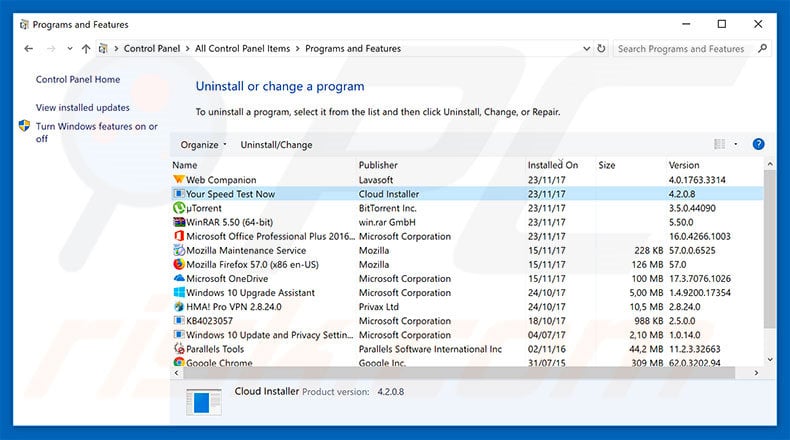
Task: Click the change view icon
Action: (719, 144)
